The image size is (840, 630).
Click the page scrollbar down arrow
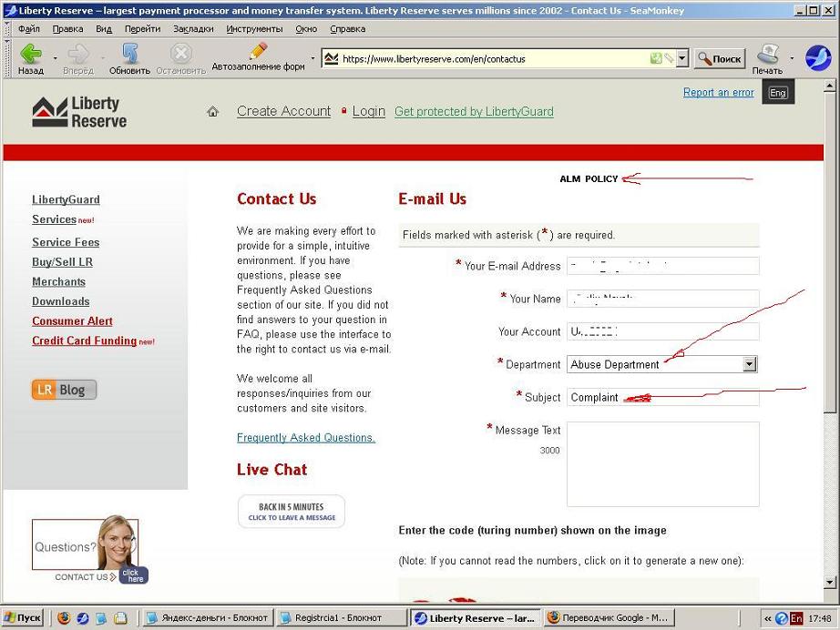[x=830, y=582]
